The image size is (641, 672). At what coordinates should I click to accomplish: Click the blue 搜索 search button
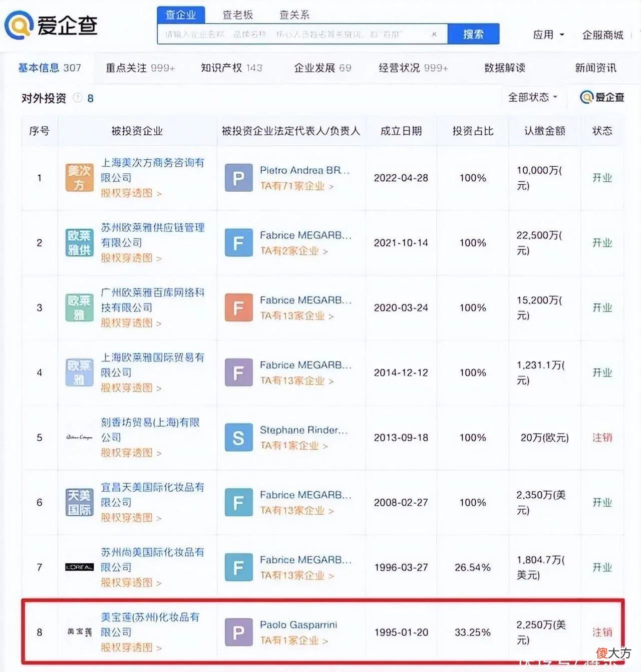point(473,34)
